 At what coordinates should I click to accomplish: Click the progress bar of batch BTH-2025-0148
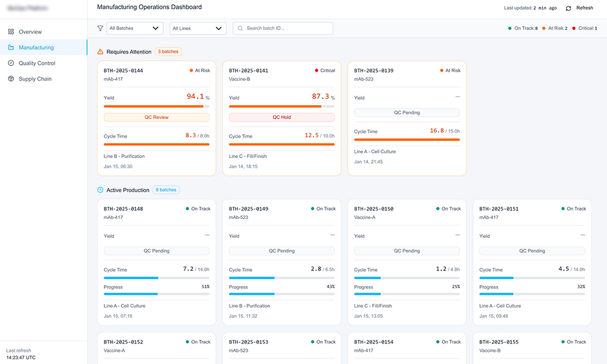157,294
